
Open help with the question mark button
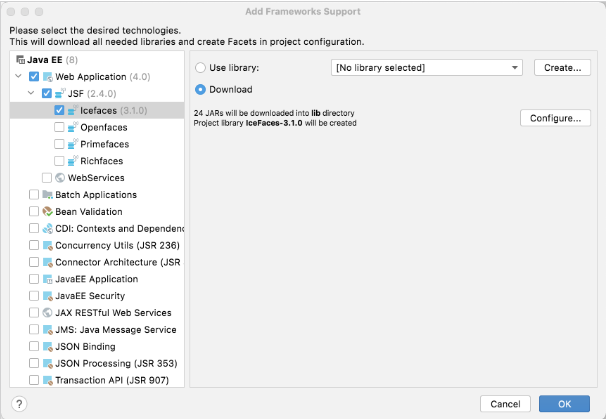click(x=19, y=404)
